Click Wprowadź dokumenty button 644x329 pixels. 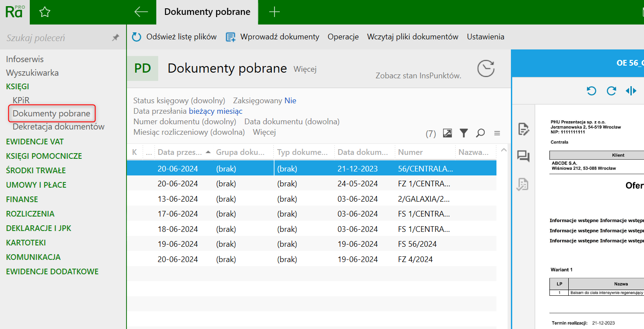pyautogui.click(x=273, y=37)
